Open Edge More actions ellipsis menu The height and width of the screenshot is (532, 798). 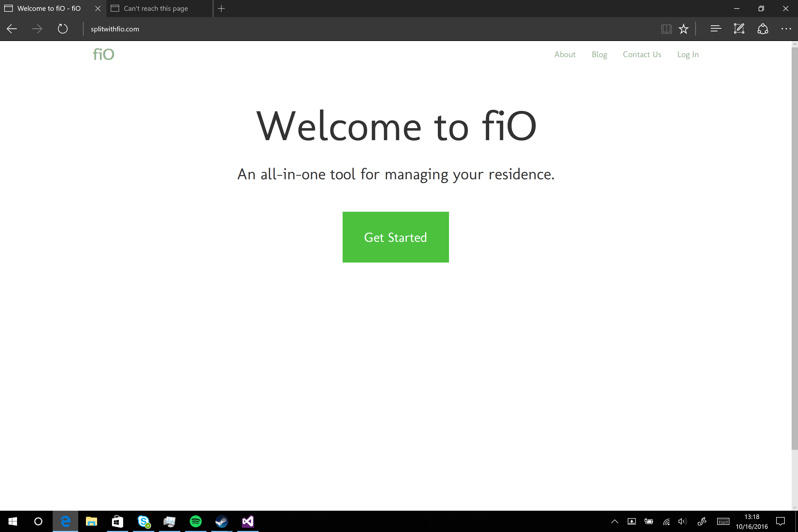click(x=786, y=29)
